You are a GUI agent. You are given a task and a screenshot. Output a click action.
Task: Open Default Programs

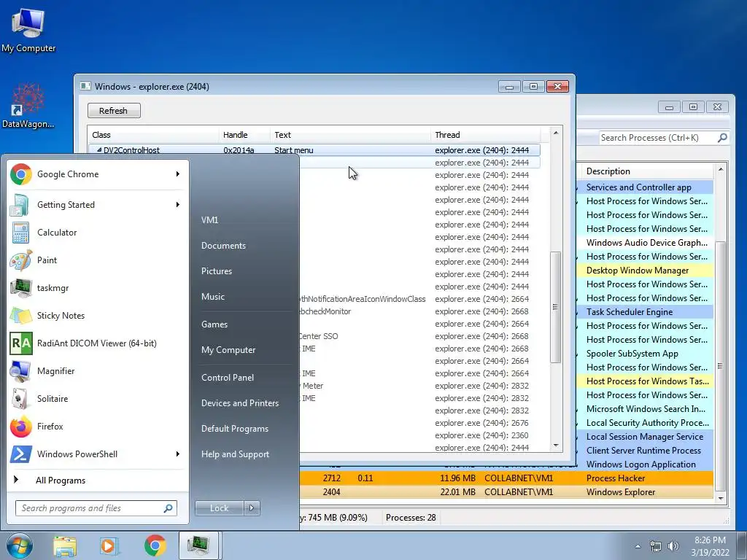[x=235, y=429]
